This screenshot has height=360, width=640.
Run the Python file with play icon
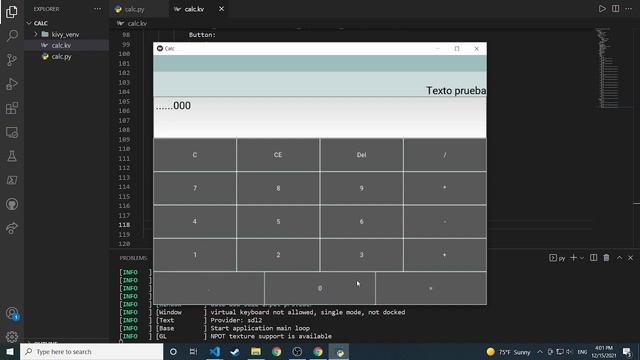point(602,9)
